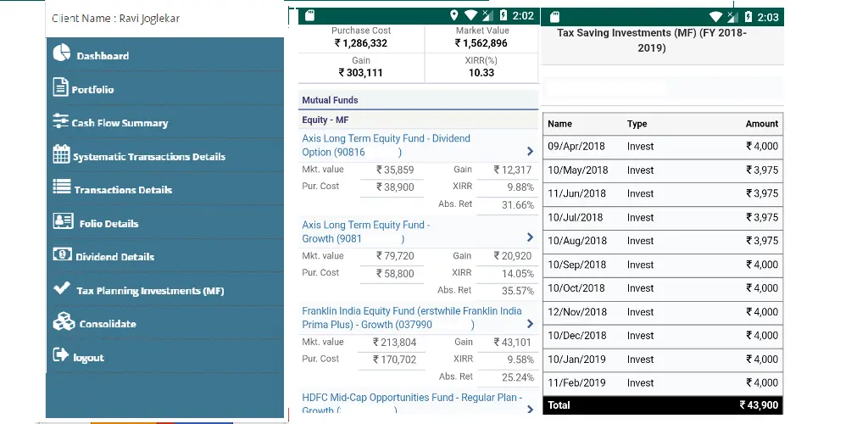Select the 11/Feb/2019 date cell

tap(576, 382)
